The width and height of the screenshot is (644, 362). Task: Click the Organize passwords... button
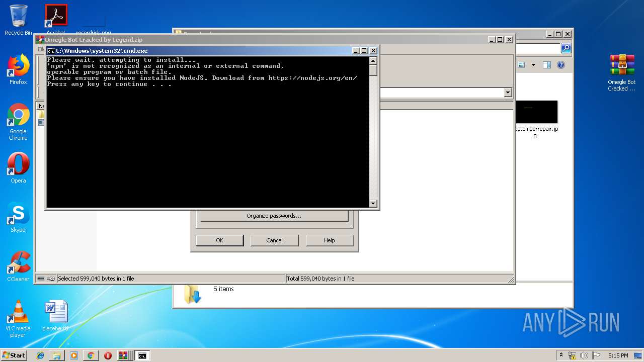point(274,216)
